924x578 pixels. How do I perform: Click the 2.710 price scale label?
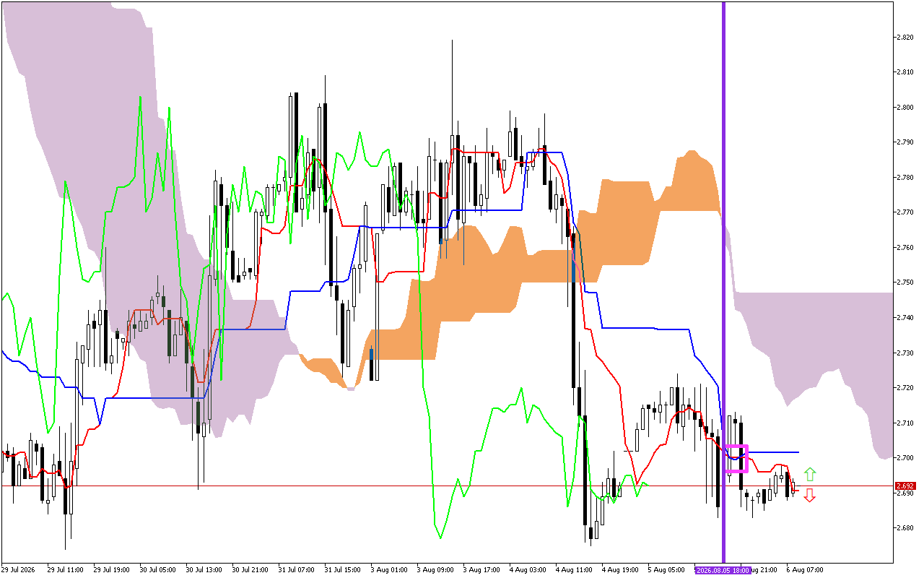point(905,423)
